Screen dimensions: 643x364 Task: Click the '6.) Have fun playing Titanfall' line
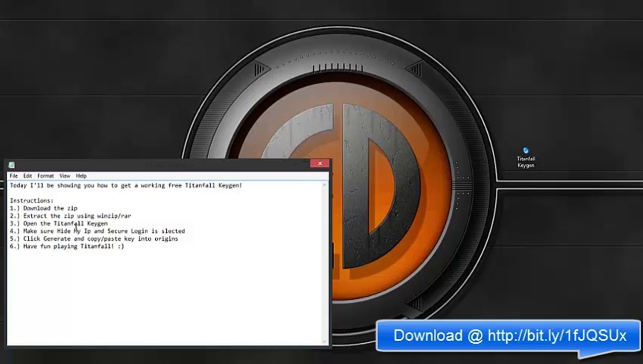67,246
